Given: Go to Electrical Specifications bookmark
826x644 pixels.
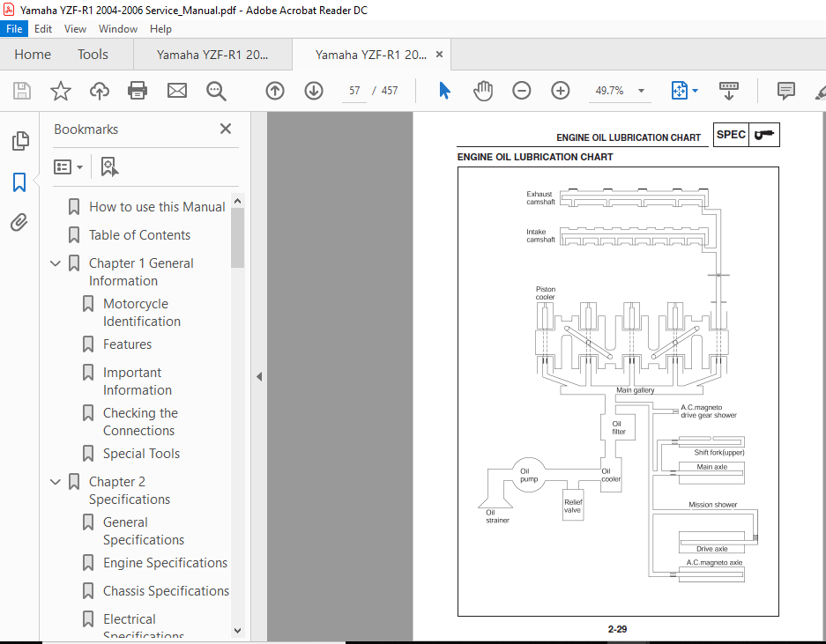Looking at the screenshot, I should click(144, 625).
